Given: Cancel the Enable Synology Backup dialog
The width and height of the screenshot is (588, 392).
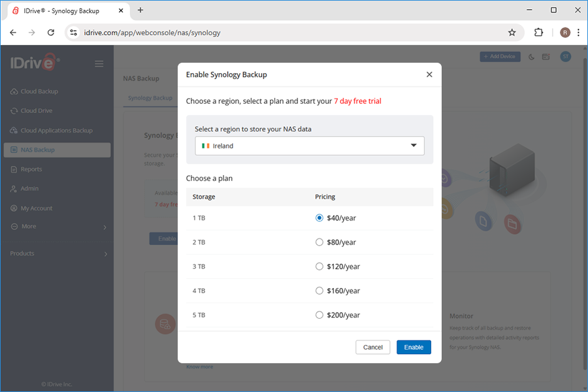Looking at the screenshot, I should click(x=373, y=348).
